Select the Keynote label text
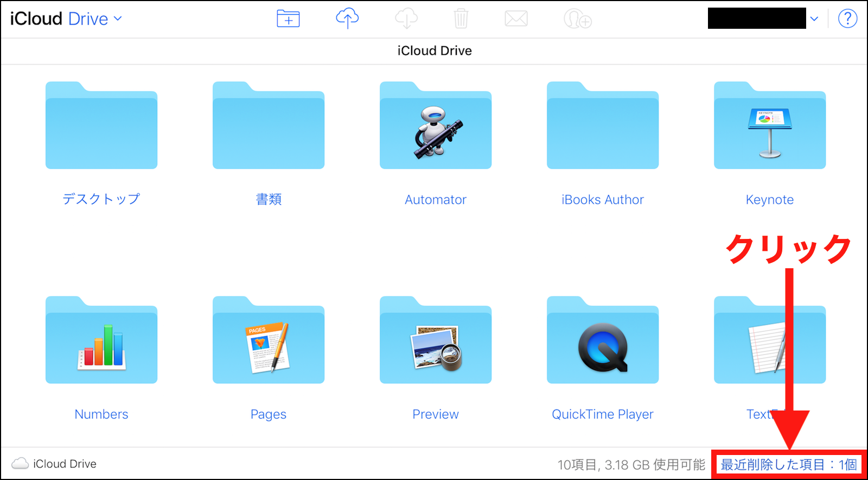Viewport: 868px width, 480px height. [x=770, y=200]
